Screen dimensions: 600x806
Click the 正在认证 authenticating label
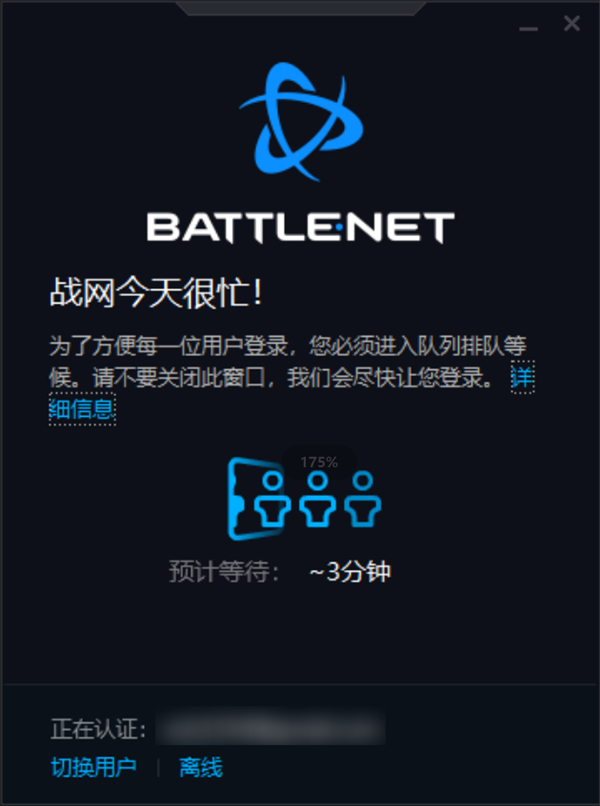pos(98,729)
